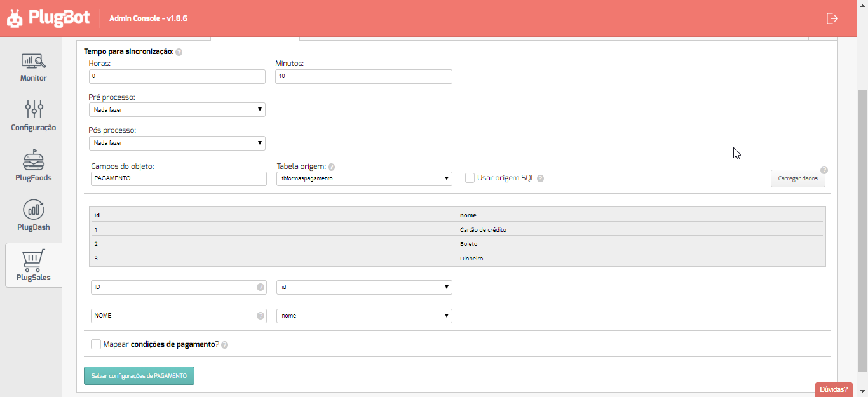Tick the Mapear condições de pagamento checkbox
This screenshot has height=397, width=868.
96,344
